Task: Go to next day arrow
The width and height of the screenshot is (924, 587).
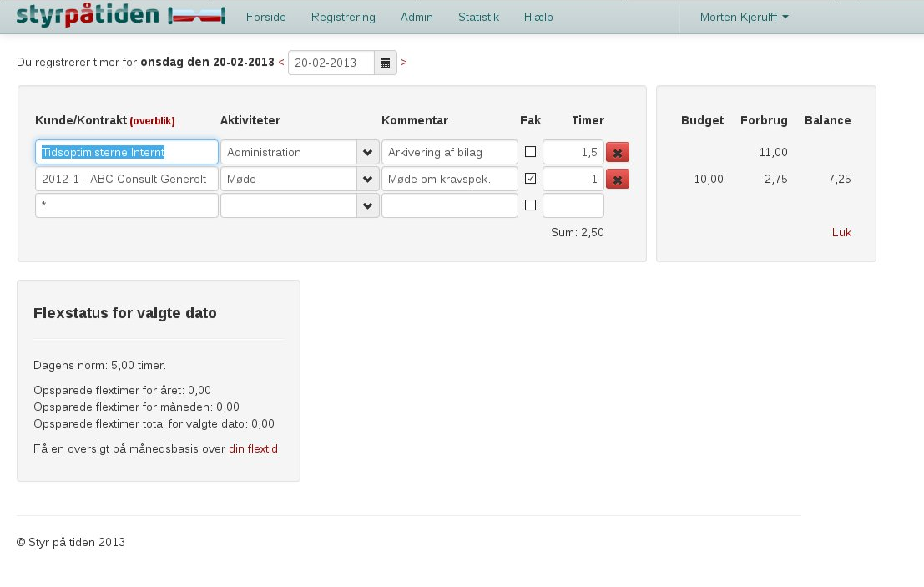Action: [x=404, y=63]
